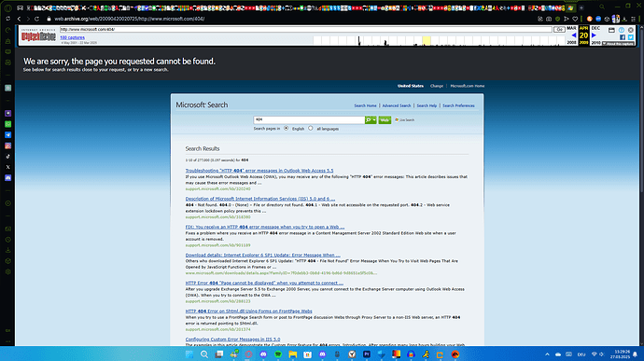Click the Microsoft search query input field

[x=309, y=119]
